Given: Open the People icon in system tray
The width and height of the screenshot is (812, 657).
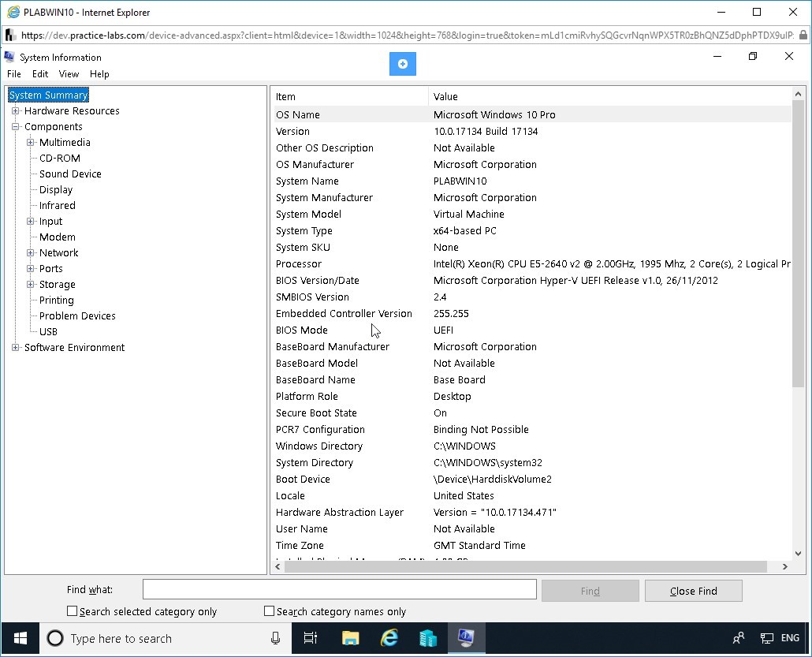Looking at the screenshot, I should (739, 638).
